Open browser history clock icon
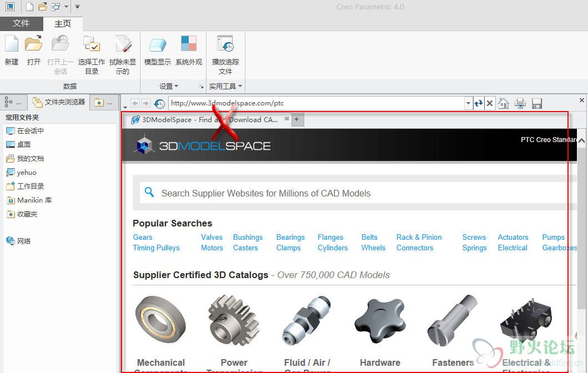Image resolution: width=588 pixels, height=373 pixels. 159,103
